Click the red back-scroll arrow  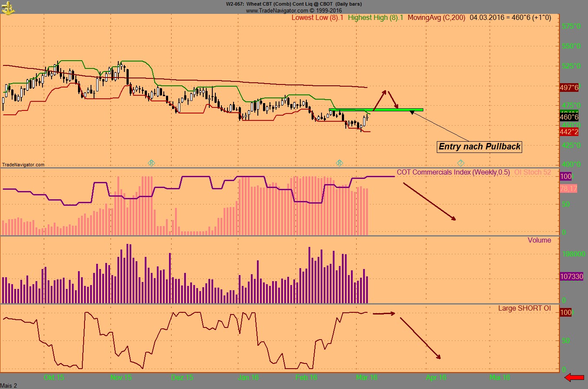coord(575,377)
